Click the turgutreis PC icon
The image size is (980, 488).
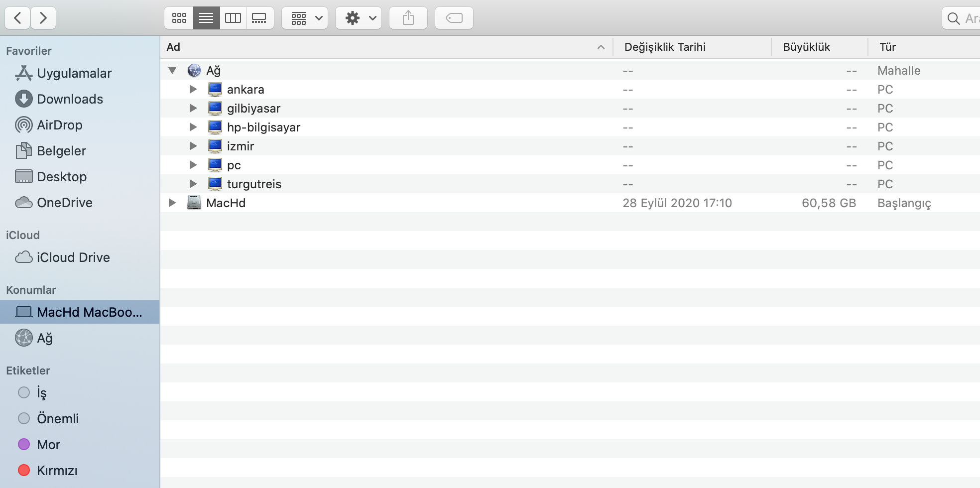[215, 184]
